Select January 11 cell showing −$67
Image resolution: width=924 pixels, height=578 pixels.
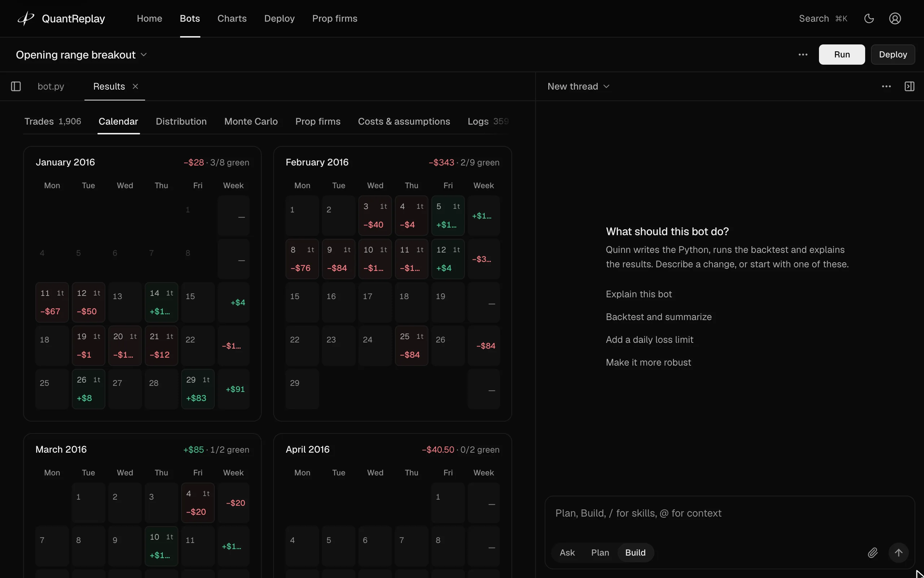tap(52, 302)
